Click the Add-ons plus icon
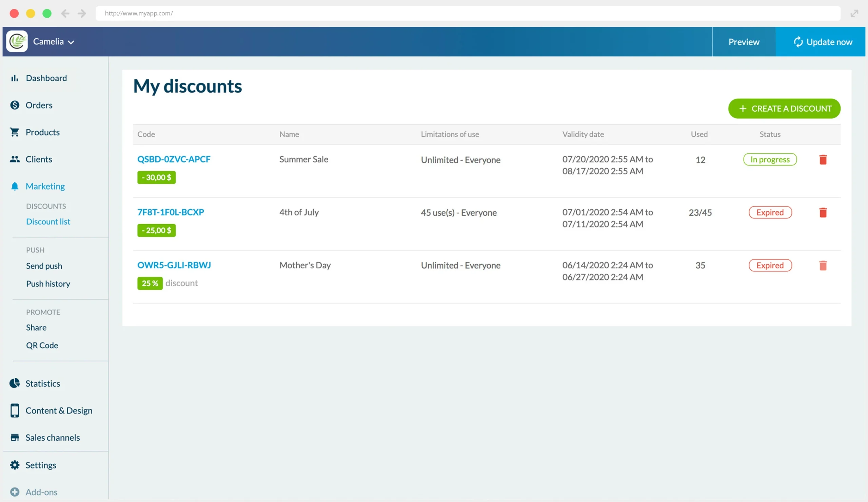 tap(15, 492)
